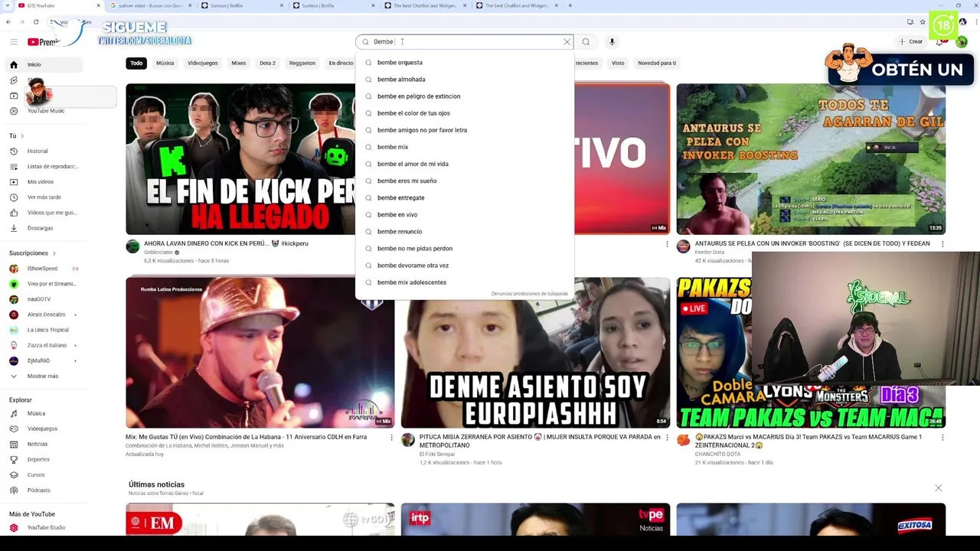Select the Videojuegos filter chip

point(202,63)
